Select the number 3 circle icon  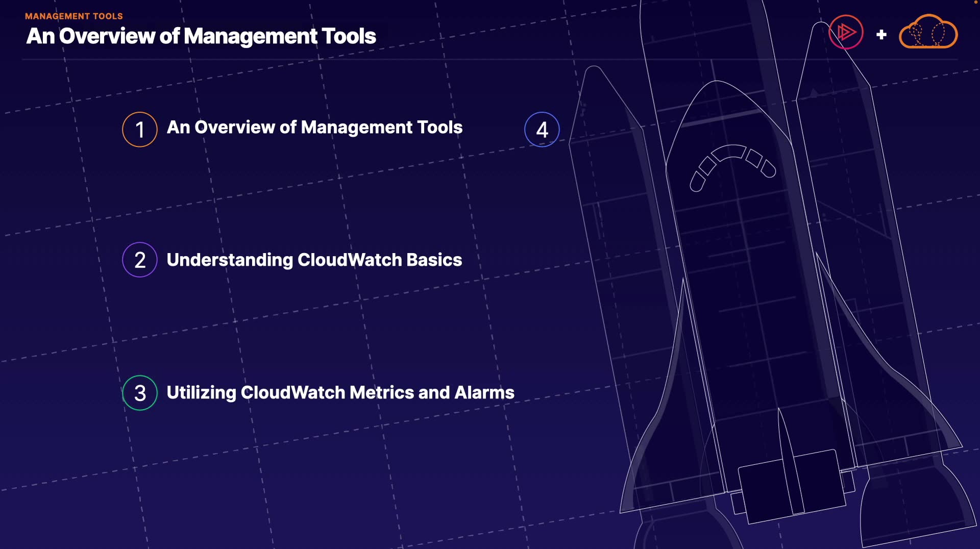(x=140, y=393)
